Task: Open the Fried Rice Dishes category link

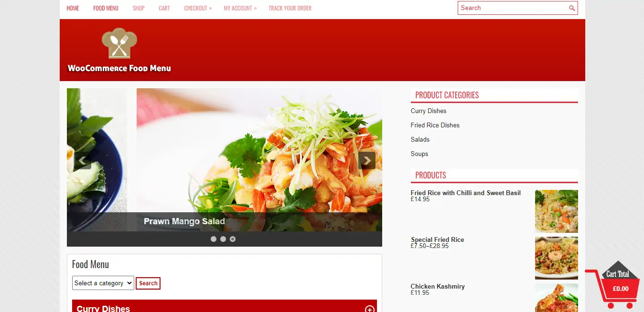Action: [x=435, y=125]
